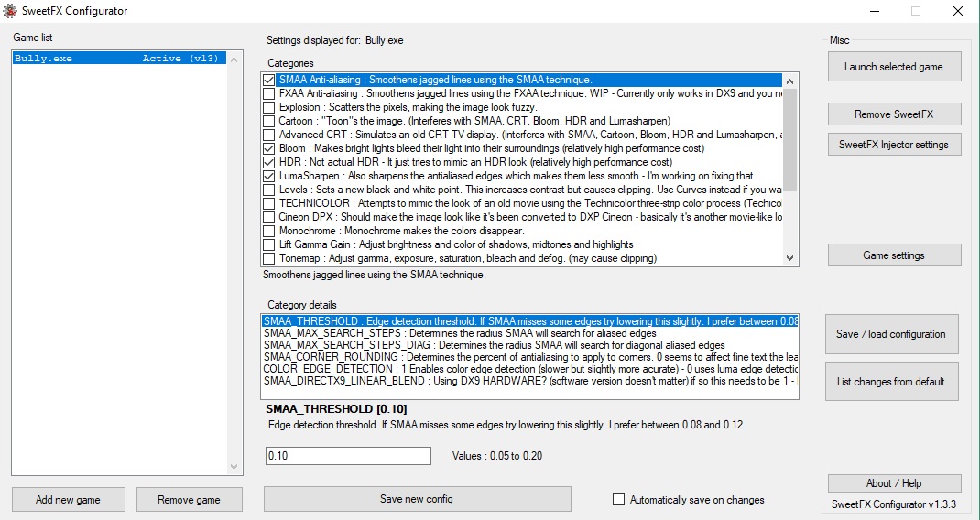The width and height of the screenshot is (980, 520).
Task: Close the SweetFX Configurator window
Action: (958, 11)
